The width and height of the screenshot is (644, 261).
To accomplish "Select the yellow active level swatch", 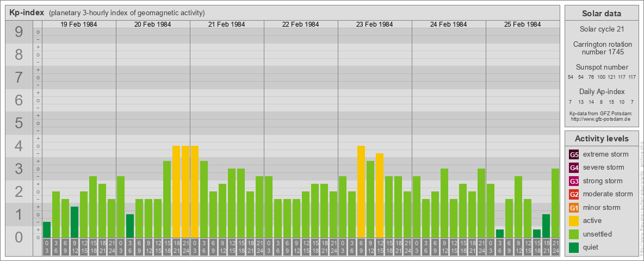I will click(x=574, y=221).
